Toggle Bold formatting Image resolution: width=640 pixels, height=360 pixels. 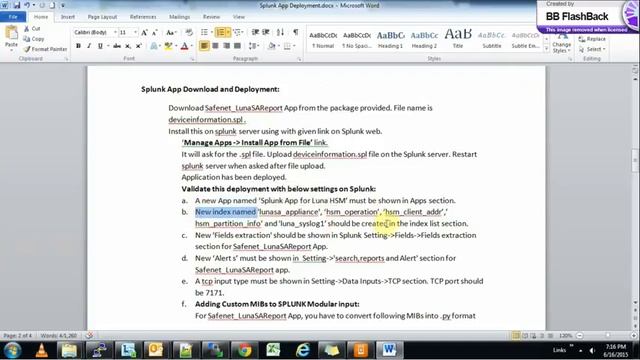78,46
